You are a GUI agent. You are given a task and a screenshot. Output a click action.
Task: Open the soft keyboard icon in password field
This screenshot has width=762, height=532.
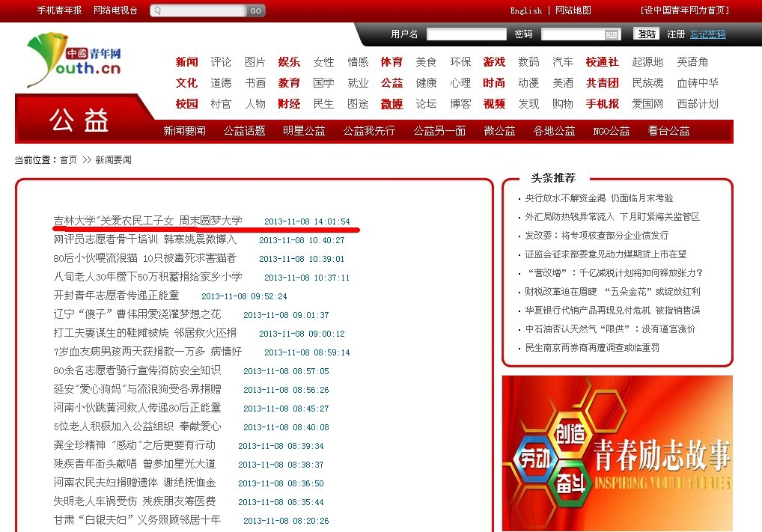click(612, 34)
